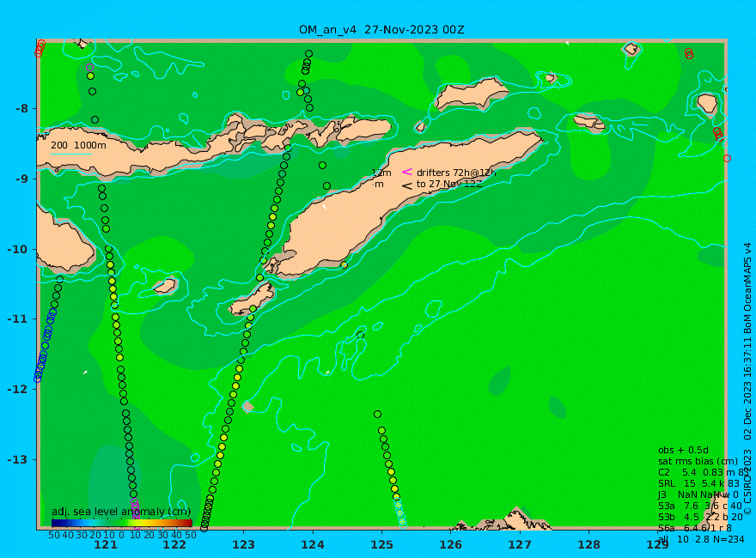Screen dimensions: 756x558
Task: Click the 'drifters 72h@12h' legend text
Action: (x=456, y=173)
